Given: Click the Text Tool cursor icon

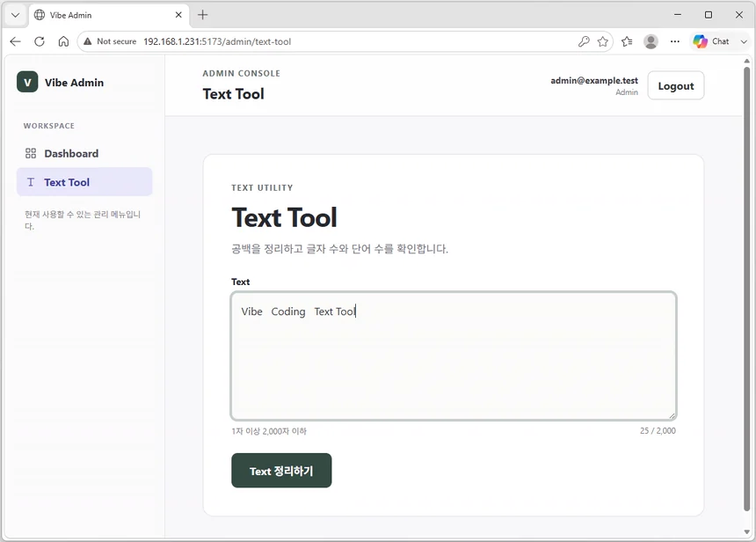Looking at the screenshot, I should 31,182.
